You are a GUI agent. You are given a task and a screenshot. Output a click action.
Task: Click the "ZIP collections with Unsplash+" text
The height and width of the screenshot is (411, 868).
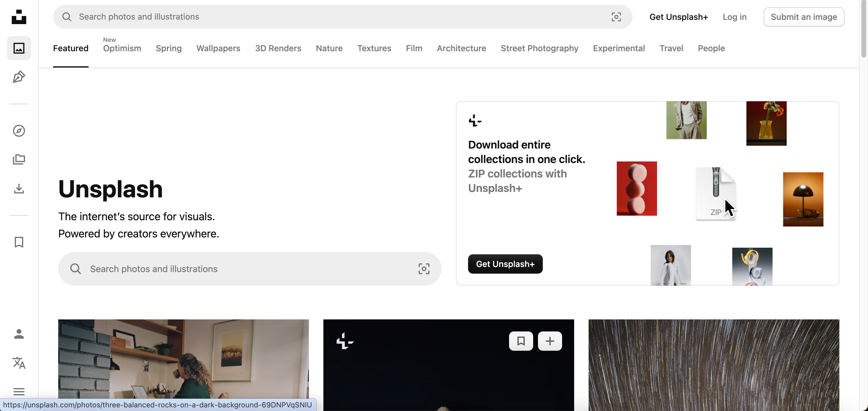[517, 181]
